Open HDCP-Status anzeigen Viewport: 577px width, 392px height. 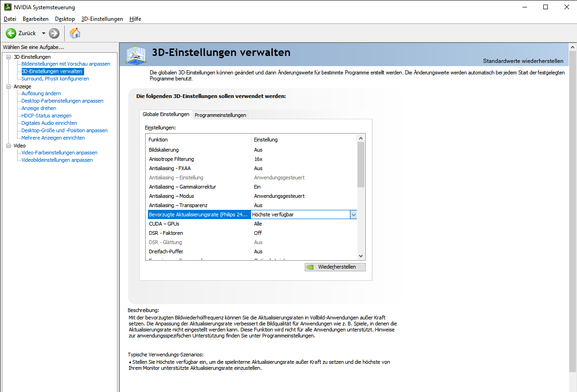coord(46,116)
